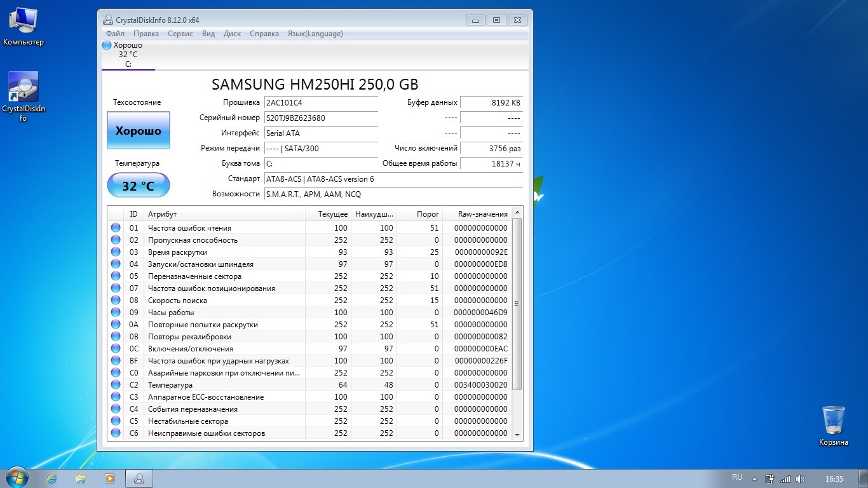868x488 pixels.
Task: Open the Сервис menu
Action: pos(180,34)
